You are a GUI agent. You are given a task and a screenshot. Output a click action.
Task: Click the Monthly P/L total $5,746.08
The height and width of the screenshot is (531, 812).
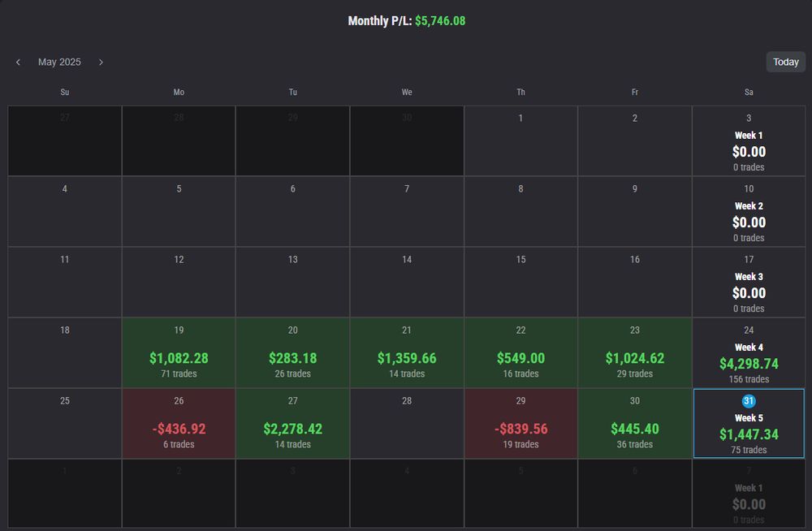coord(439,21)
